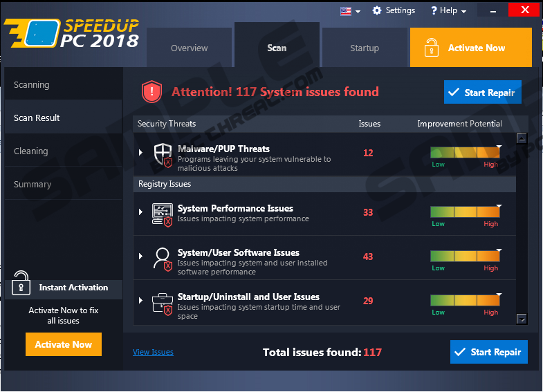543x392 pixels.
Task: Click Total issues found: 117 text
Action: click(x=322, y=352)
